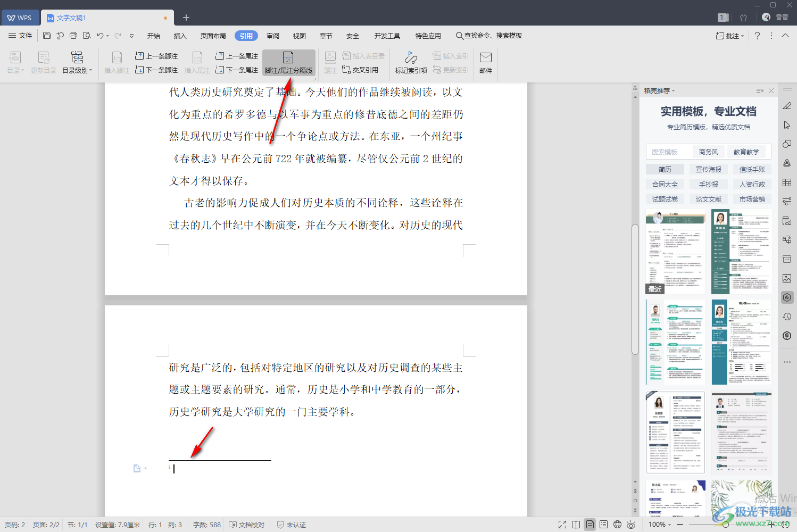Open 批注 comments dropdown
The image size is (797, 532).
click(x=730, y=36)
